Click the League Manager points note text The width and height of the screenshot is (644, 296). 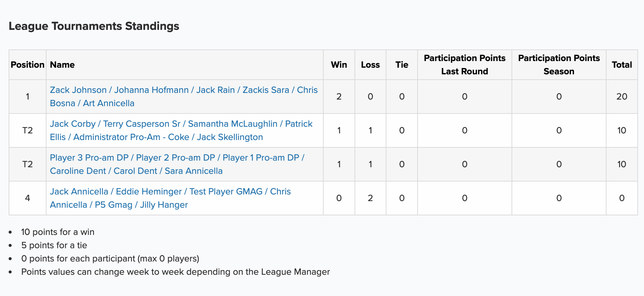[176, 272]
